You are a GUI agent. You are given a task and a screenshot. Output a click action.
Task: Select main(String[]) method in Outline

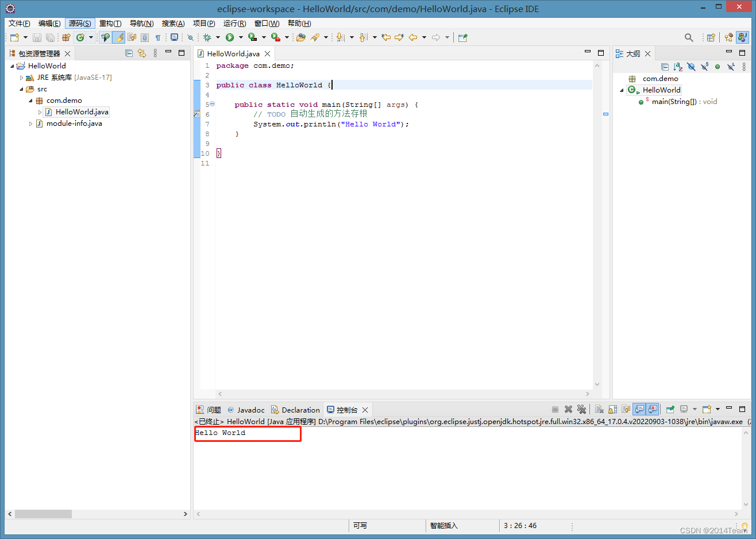[674, 102]
